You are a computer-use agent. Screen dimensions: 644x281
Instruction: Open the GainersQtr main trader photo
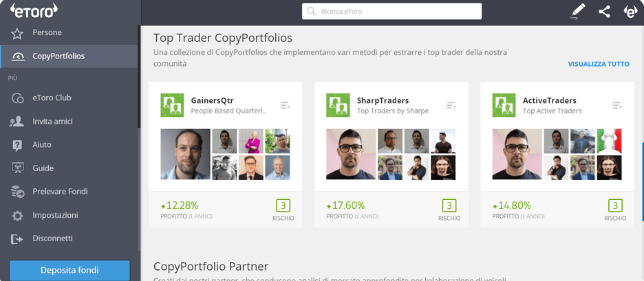pos(185,155)
